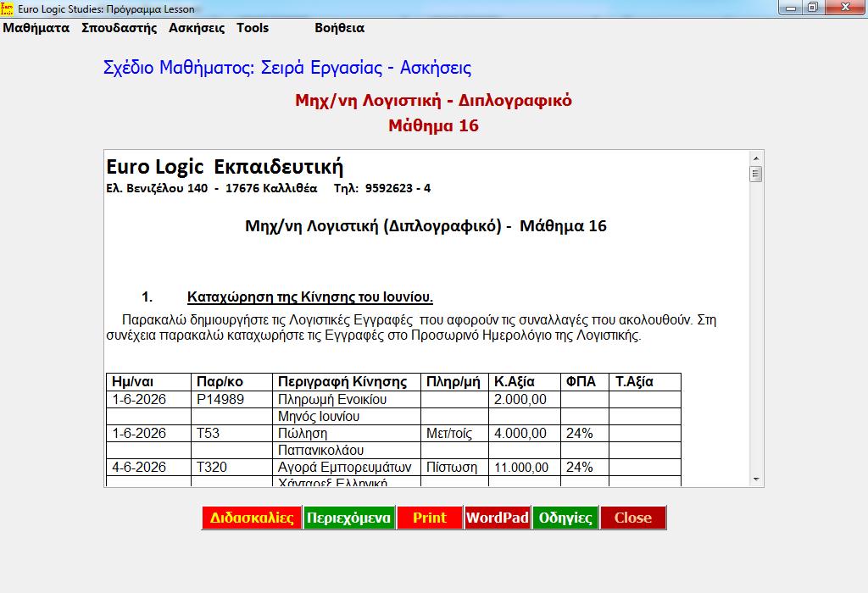
Task: Open the Tools menu
Action: tap(253, 28)
